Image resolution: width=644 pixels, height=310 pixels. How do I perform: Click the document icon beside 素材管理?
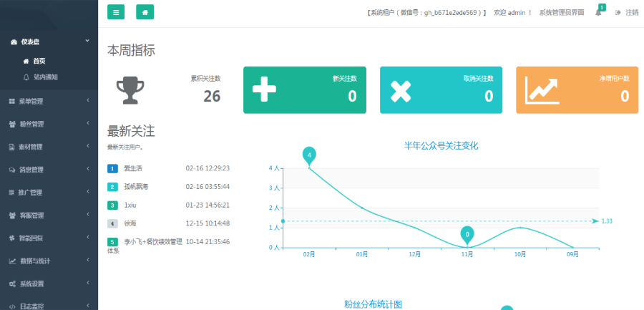pos(12,147)
